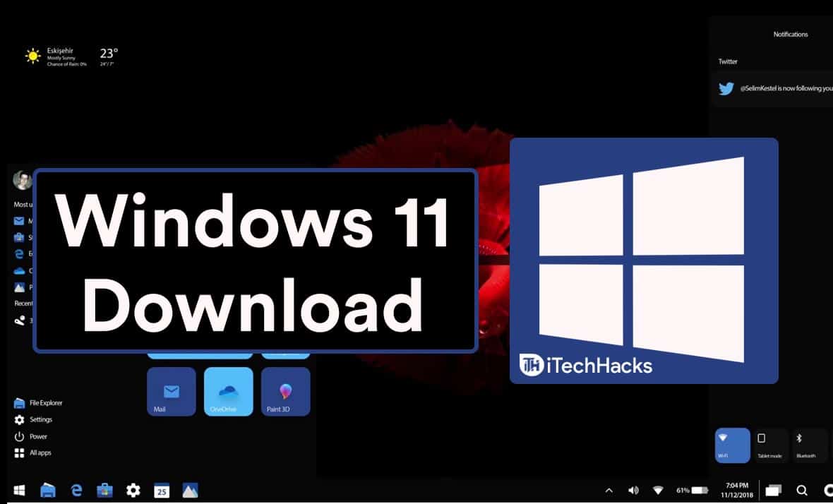Open the Paint 3D tile
Image resolution: width=833 pixels, height=504 pixels.
[x=285, y=392]
